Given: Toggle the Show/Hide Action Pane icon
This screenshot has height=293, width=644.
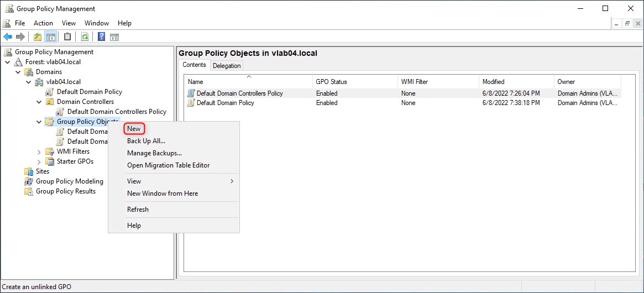Looking at the screenshot, I should pyautogui.click(x=114, y=37).
